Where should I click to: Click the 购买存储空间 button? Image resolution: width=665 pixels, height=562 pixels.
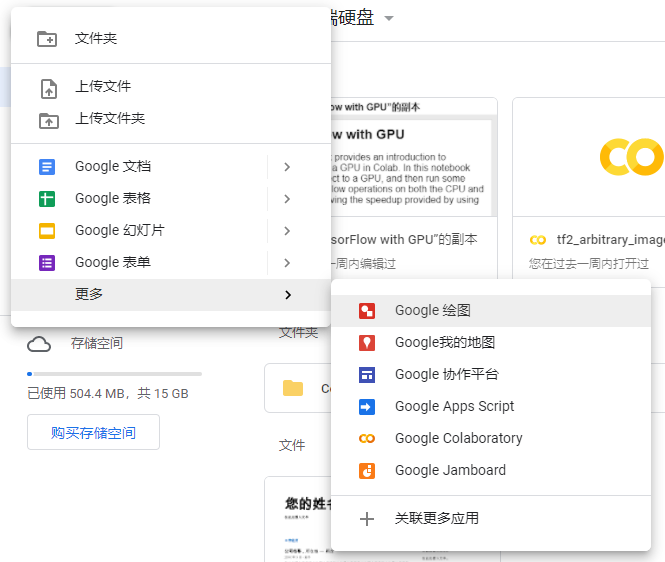click(93, 432)
